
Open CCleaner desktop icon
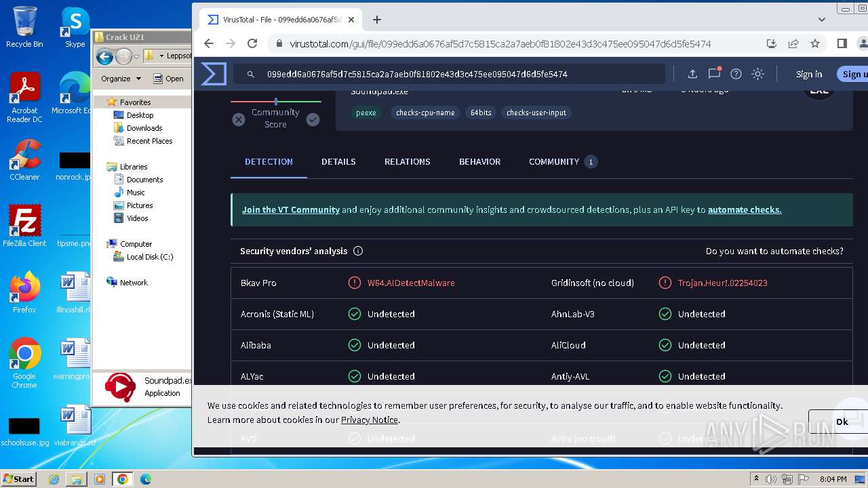click(24, 160)
